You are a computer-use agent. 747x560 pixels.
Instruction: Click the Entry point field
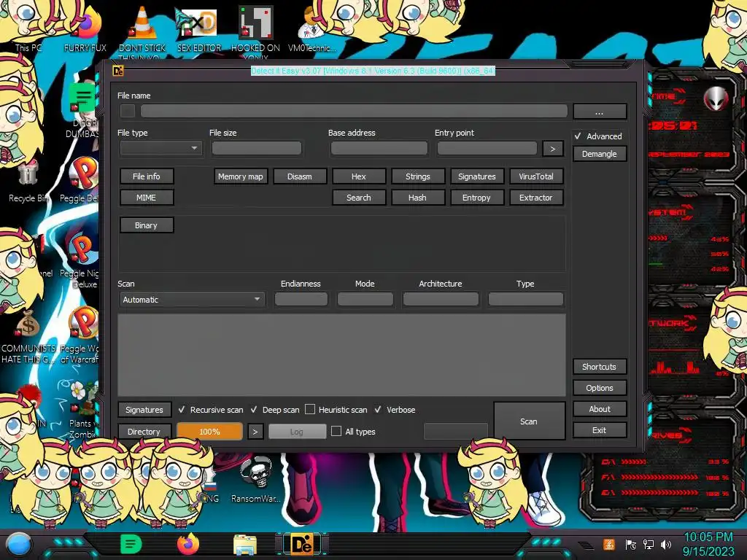click(x=487, y=148)
